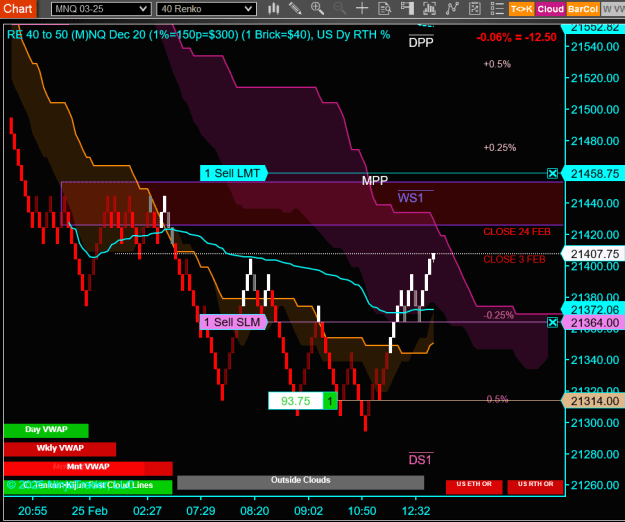The width and height of the screenshot is (625, 522).
Task: Click the CLOSE 24 FEB label
Action: click(517, 232)
